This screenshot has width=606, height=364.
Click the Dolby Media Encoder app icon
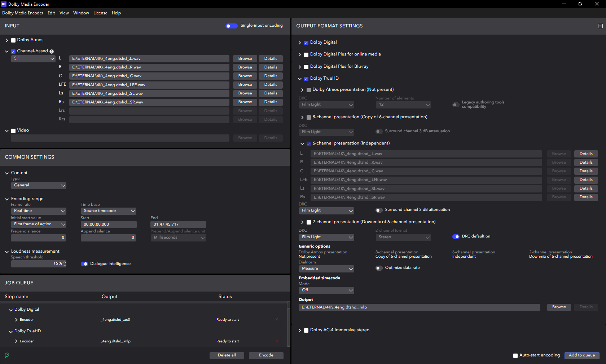[4, 4]
